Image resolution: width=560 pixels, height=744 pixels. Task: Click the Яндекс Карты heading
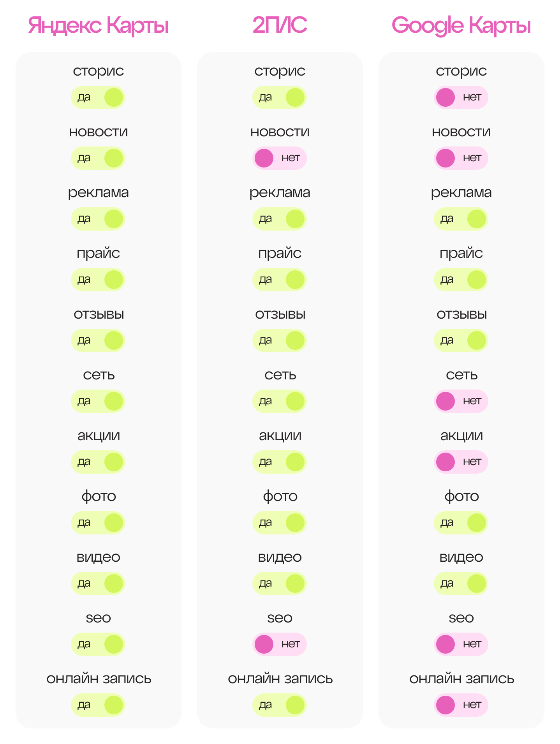click(98, 26)
